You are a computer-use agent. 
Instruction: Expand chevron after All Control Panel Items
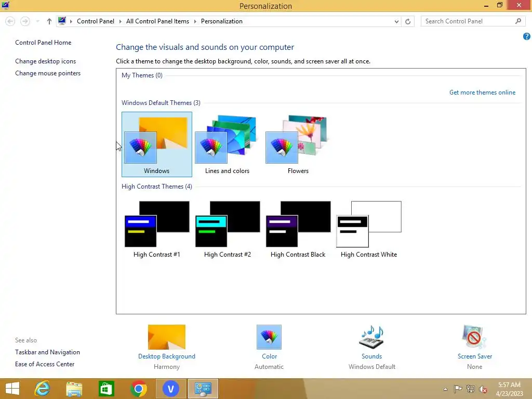(195, 21)
